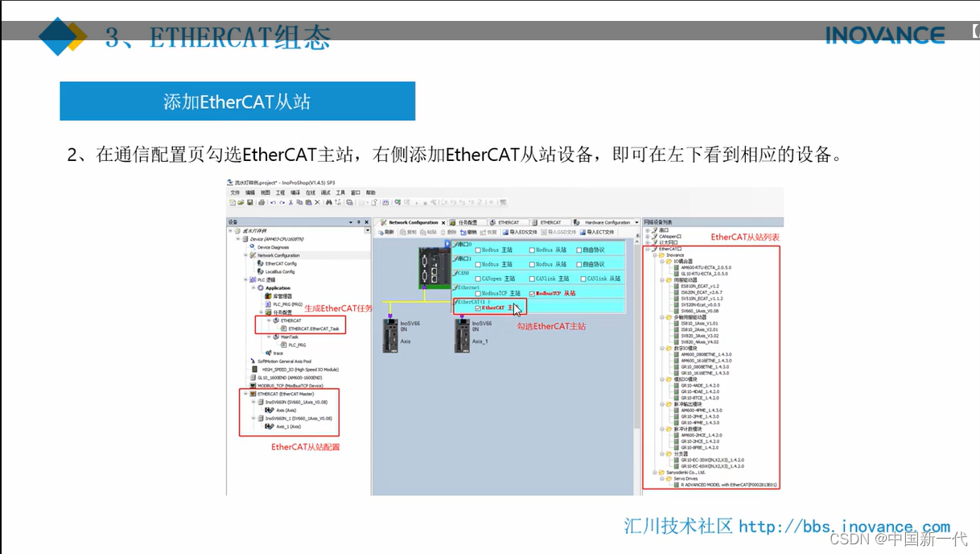Tick 自由协议 under 串口0
The width and height of the screenshot is (980, 554).
tap(579, 250)
